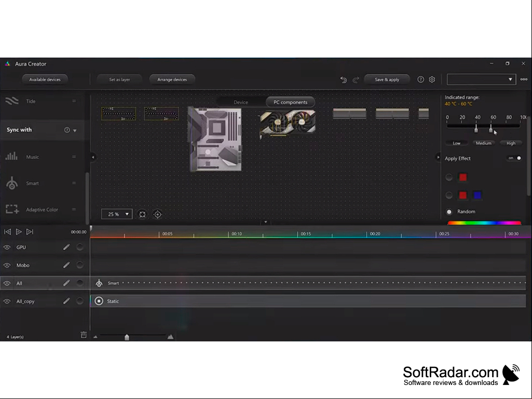Set temperature range to High
Image resolution: width=532 pixels, height=399 pixels.
511,143
